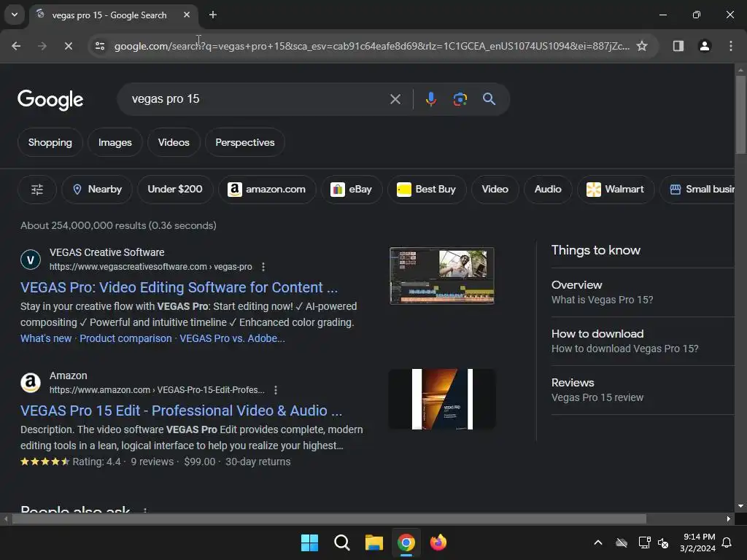Viewport: 747px width, 560px height.
Task: Expand How to download Vegas Pro 15
Action: click(643, 341)
